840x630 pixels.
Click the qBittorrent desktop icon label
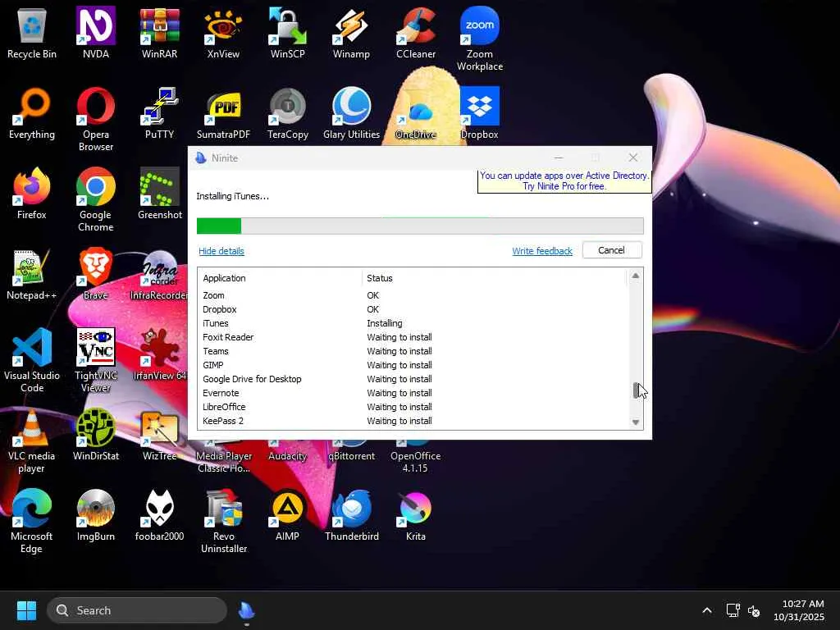(x=351, y=456)
